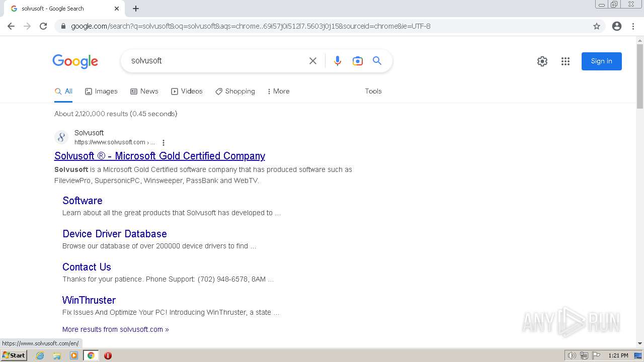Open options menu beside the solvusoft.com URL
This screenshot has height=362, width=644.
163,143
